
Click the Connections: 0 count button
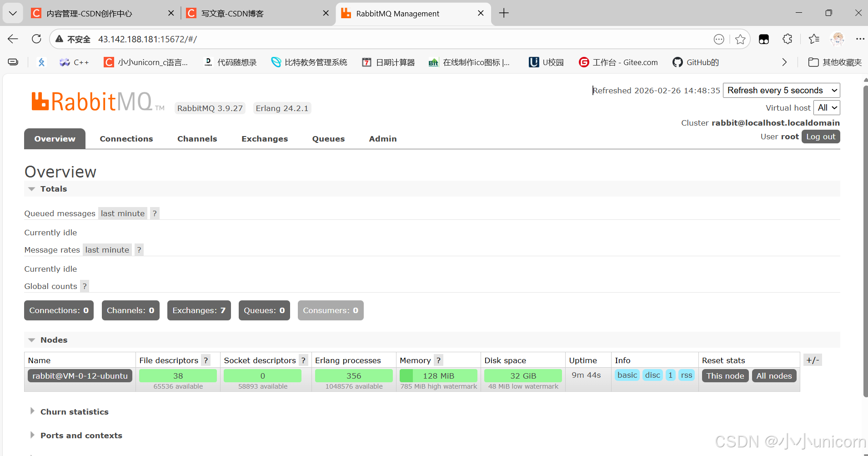click(x=59, y=310)
